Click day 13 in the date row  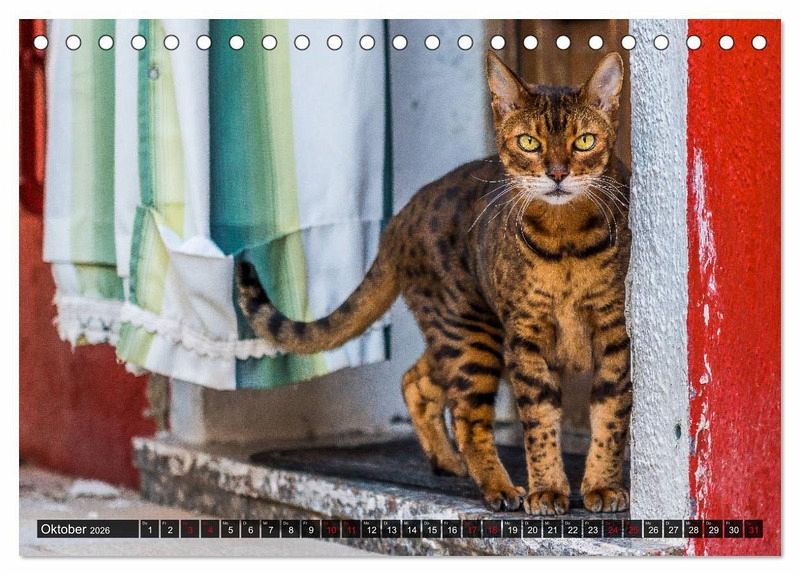[x=391, y=529]
